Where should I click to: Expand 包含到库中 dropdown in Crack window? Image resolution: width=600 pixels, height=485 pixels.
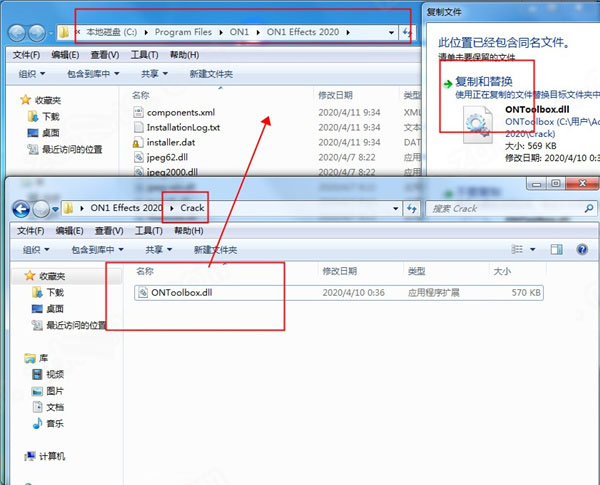[97, 250]
